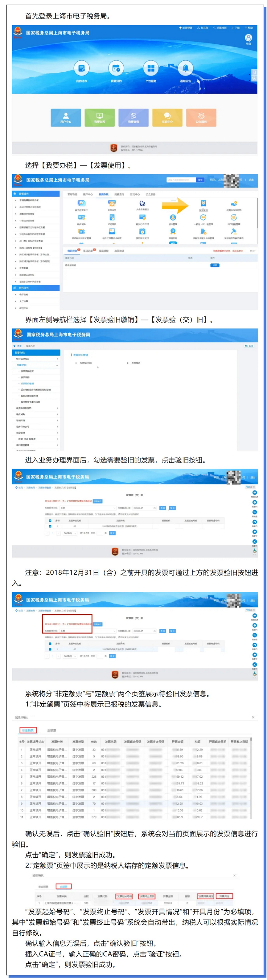Close the 验旧确认 dialog with invoice table
The height and width of the screenshot is (980, 267).
[x=253, y=717]
